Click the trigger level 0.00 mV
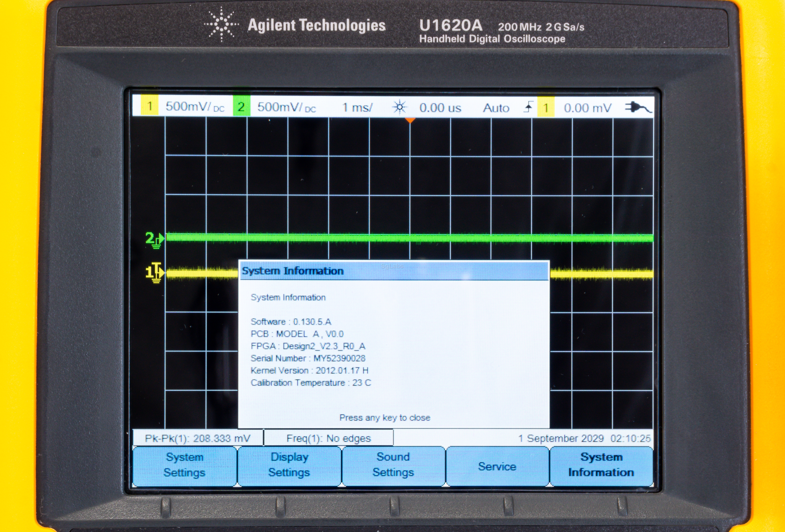Screen dimensions: 785x532 587,108
